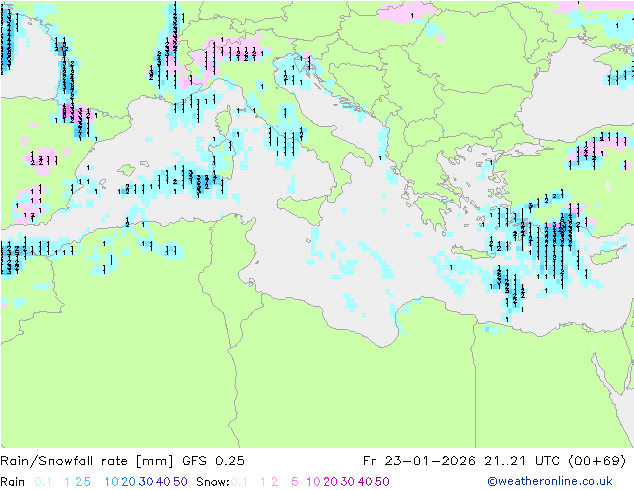Click the 'Snow:' legend label
634x490 pixels.
(213, 482)
